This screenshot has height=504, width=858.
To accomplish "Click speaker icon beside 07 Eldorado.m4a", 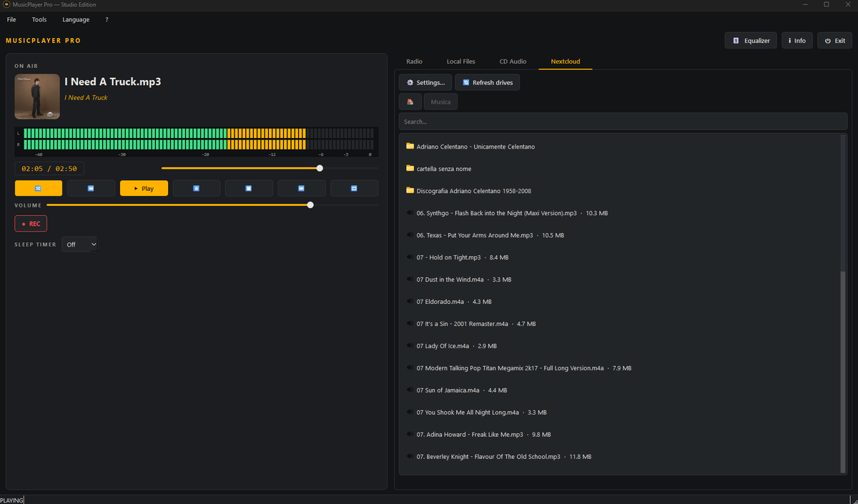I will click(410, 302).
